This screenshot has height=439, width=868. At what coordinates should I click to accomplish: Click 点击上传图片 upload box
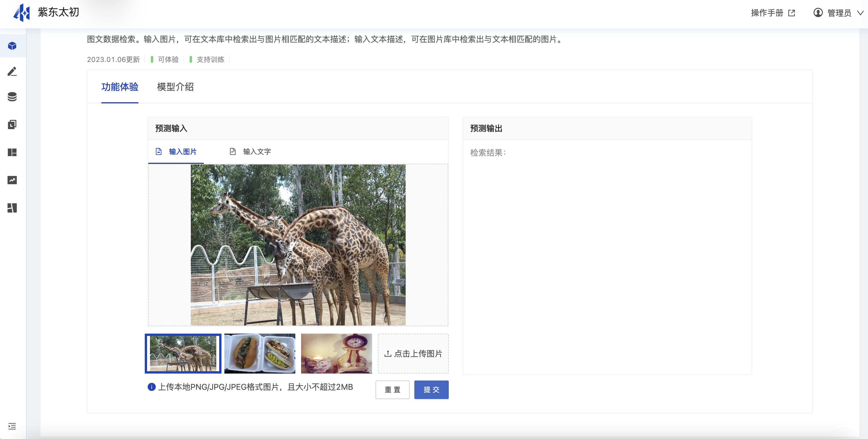[413, 353]
